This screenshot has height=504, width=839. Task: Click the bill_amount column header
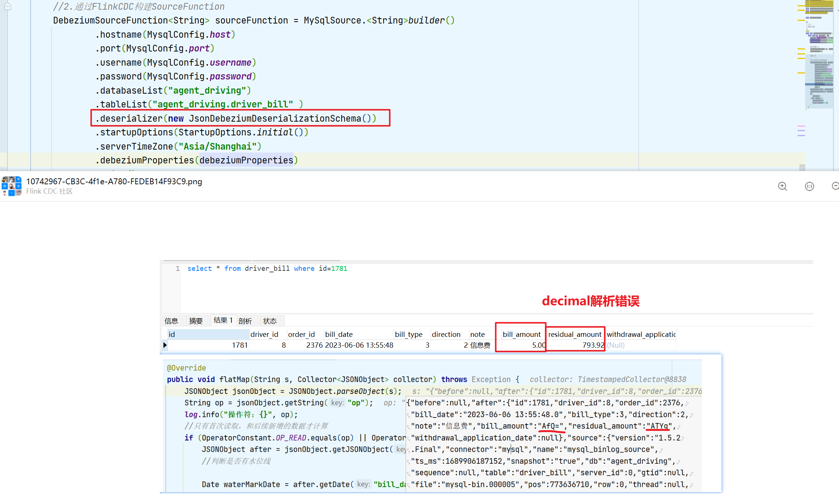(x=521, y=334)
